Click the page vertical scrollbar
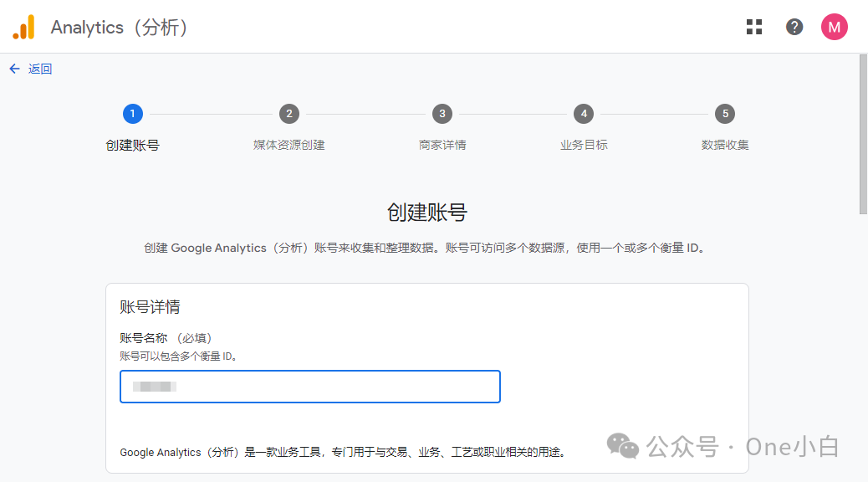This screenshot has height=482, width=868. coord(863,134)
